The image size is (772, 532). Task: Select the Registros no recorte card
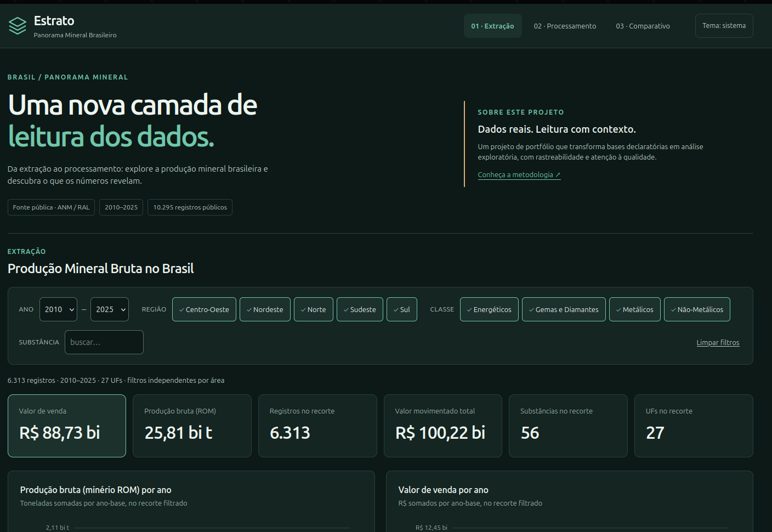click(317, 426)
